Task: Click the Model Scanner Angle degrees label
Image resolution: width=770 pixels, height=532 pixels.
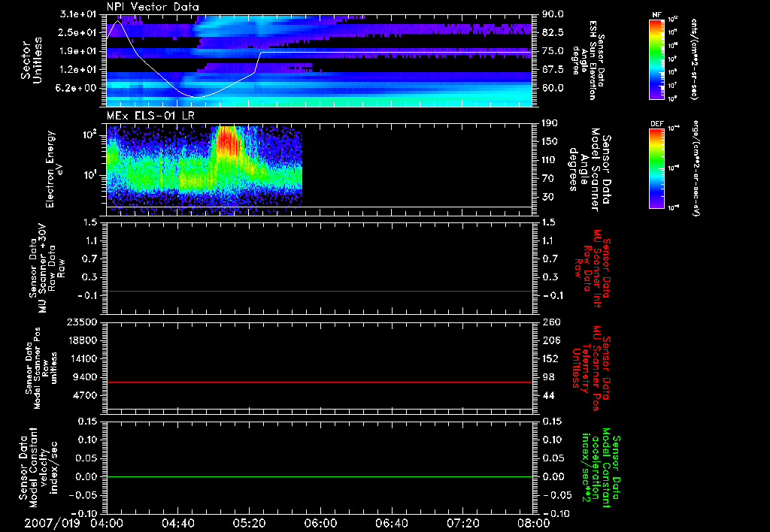Action: pos(590,170)
